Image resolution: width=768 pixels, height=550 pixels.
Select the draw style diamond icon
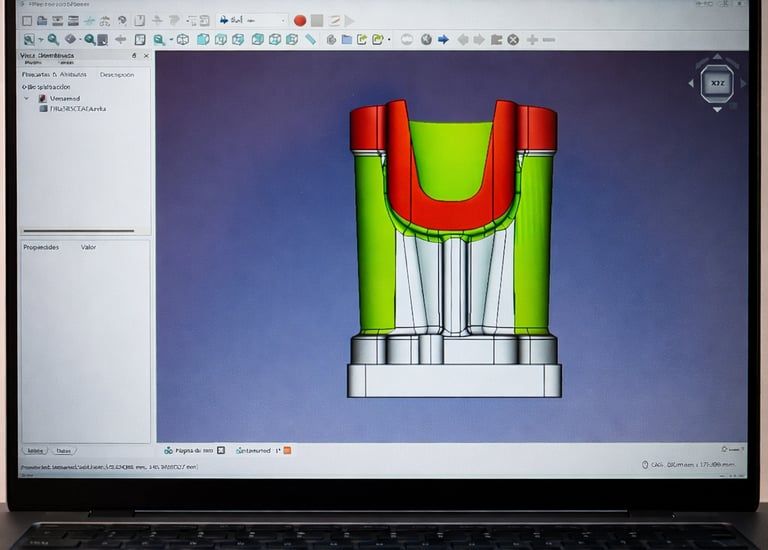click(71, 39)
